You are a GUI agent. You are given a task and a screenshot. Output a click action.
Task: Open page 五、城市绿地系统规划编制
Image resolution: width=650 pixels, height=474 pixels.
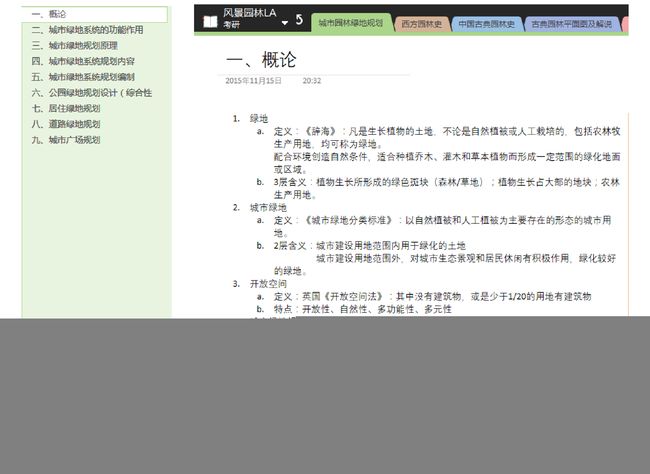coord(83,77)
